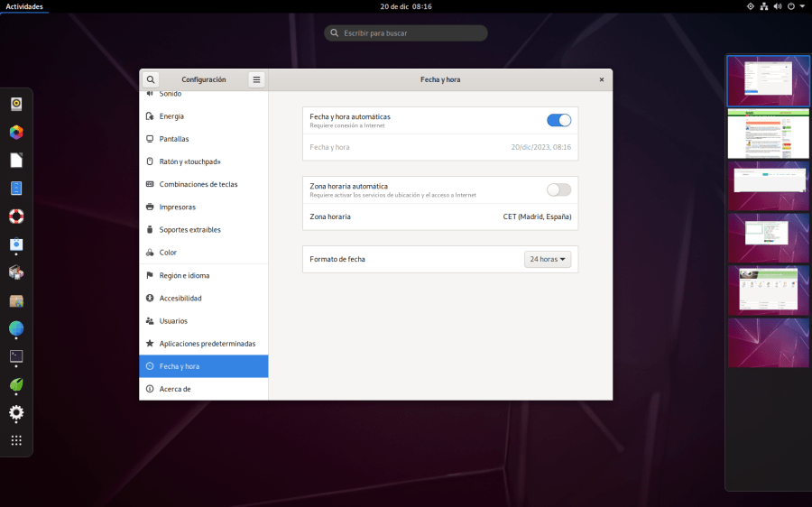The image size is (812, 507).
Task: Show all applications grid in dock
Action: coord(16,440)
